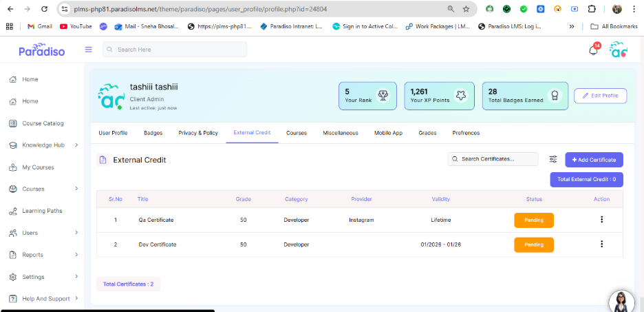Switch to the Badges tab
Screen dimensions: 644x312
(x=153, y=133)
